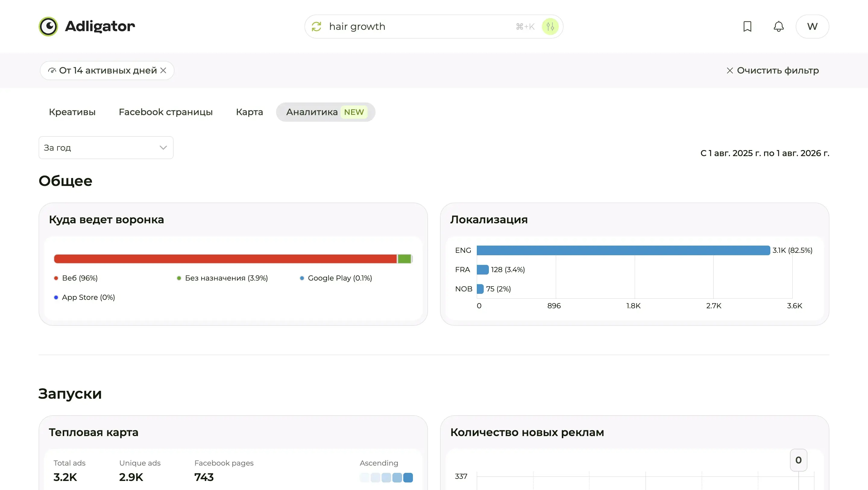Click the 'Тепловая карта' card heading
The width and height of the screenshot is (868, 490).
click(x=94, y=432)
